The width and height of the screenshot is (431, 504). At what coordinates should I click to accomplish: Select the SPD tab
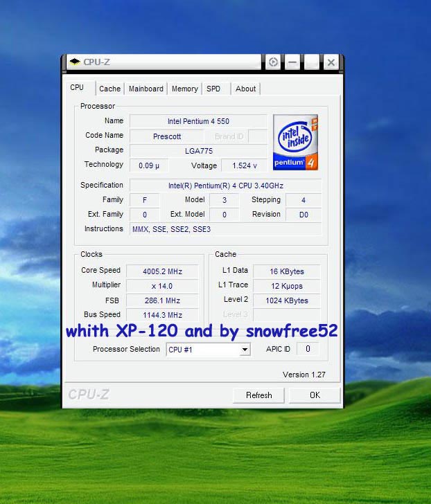coord(213,89)
